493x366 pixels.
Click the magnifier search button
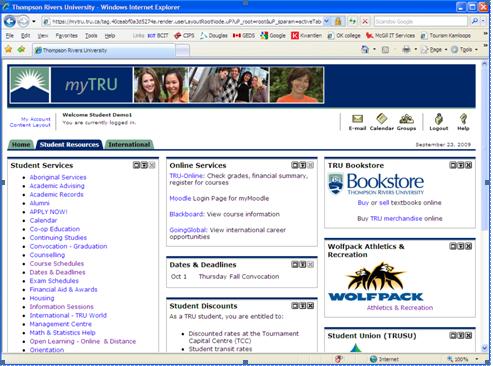click(x=475, y=21)
